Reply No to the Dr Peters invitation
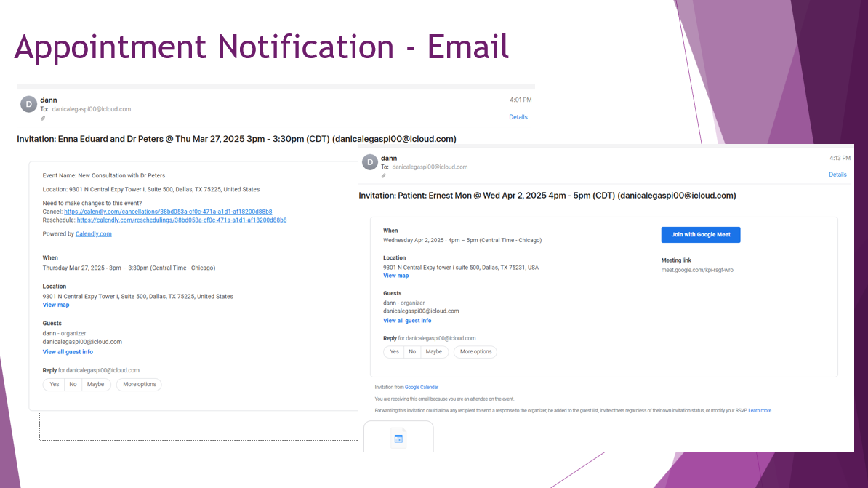This screenshot has height=488, width=868. coord(73,385)
